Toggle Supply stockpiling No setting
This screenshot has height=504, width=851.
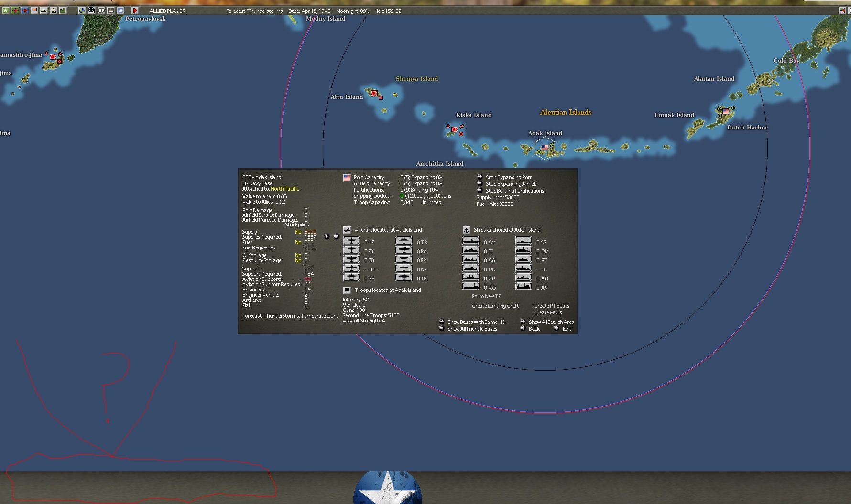tap(298, 232)
